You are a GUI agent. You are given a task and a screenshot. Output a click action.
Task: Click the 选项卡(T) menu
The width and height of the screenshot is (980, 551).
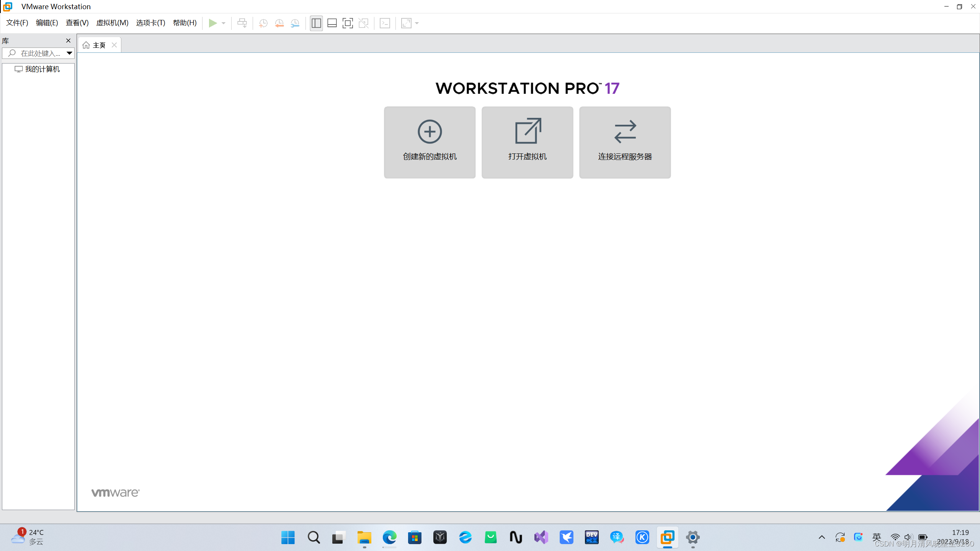tap(149, 23)
